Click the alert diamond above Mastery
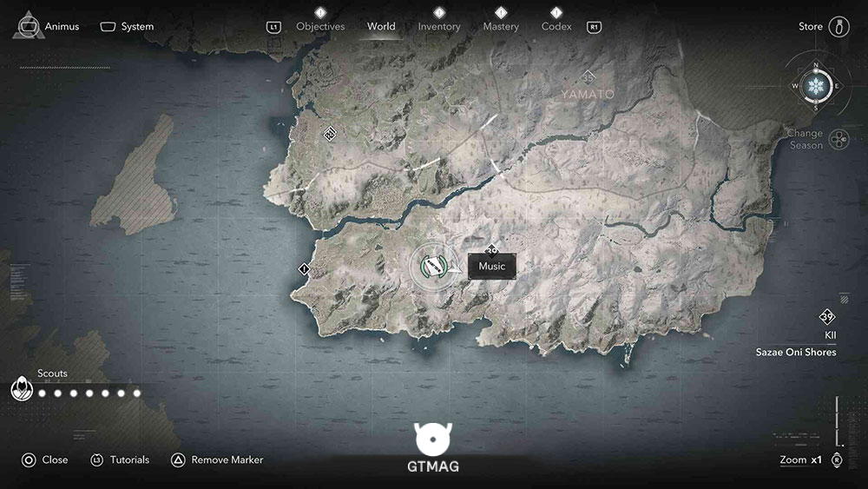 501,12
